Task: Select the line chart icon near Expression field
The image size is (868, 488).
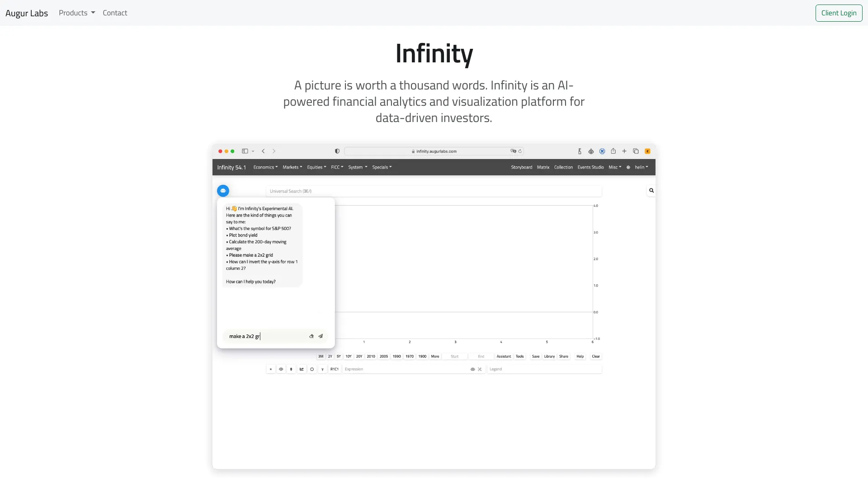Action: [x=302, y=369]
